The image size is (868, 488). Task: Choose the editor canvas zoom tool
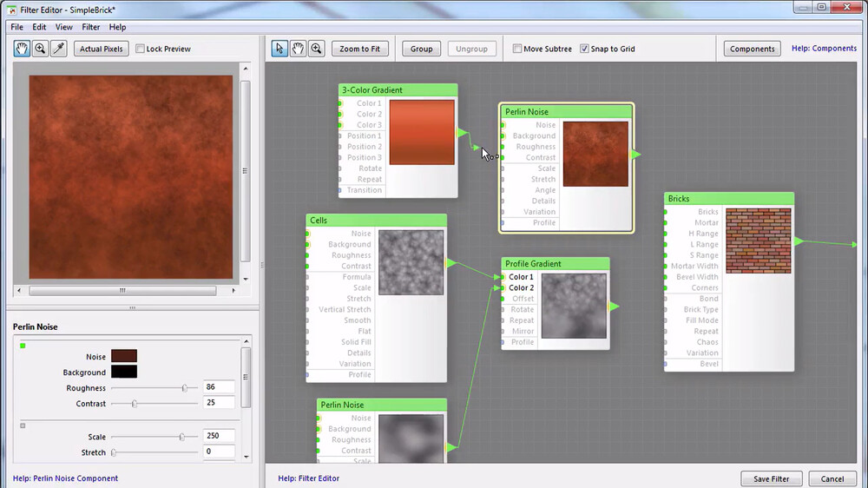[x=316, y=49]
